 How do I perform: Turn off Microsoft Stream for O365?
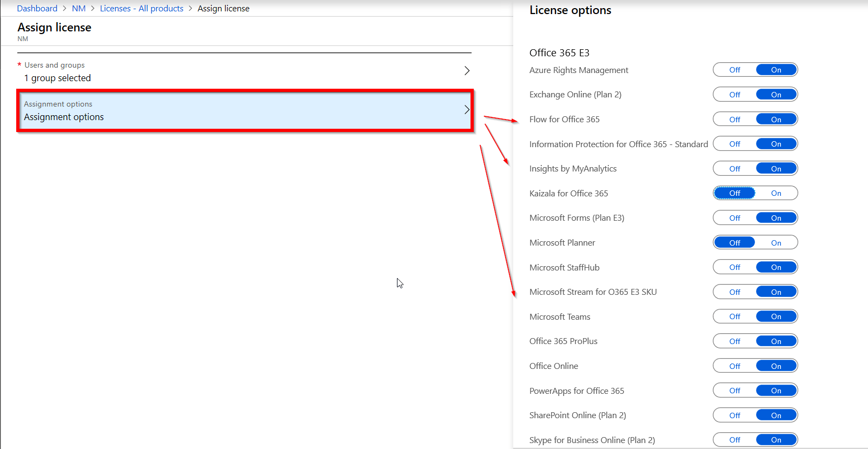click(x=734, y=292)
